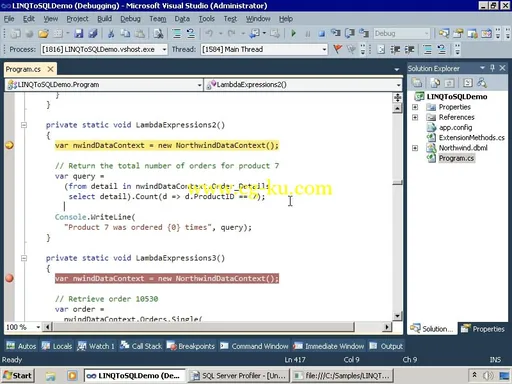Open the LINQToSQLDemo.Program class dropdown
Screen dimensions: 512x384
click(x=199, y=85)
